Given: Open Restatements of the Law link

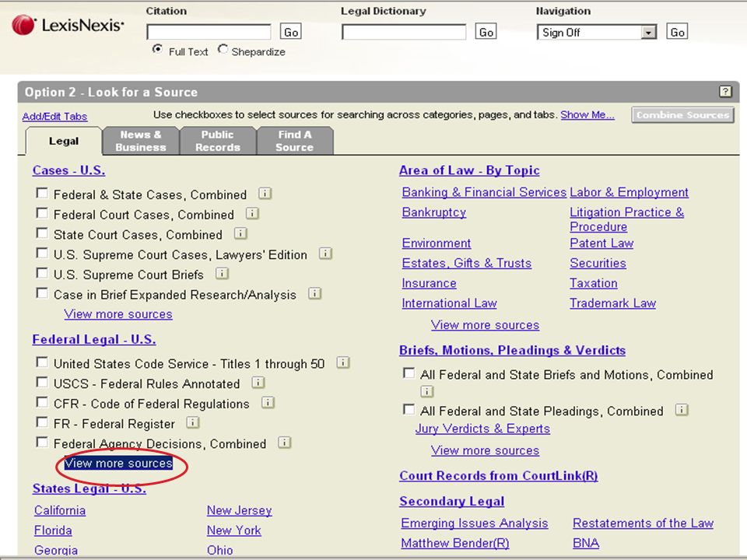Looking at the screenshot, I should [644, 523].
